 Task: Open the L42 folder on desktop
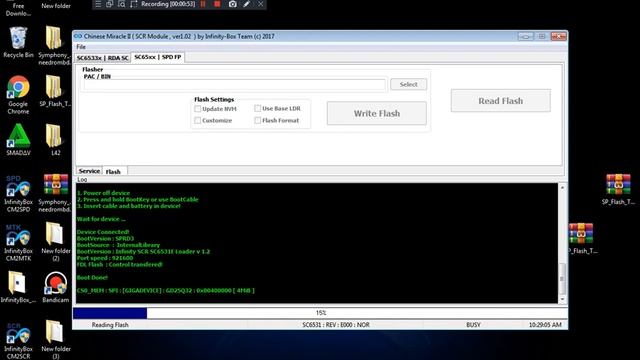tap(55, 140)
